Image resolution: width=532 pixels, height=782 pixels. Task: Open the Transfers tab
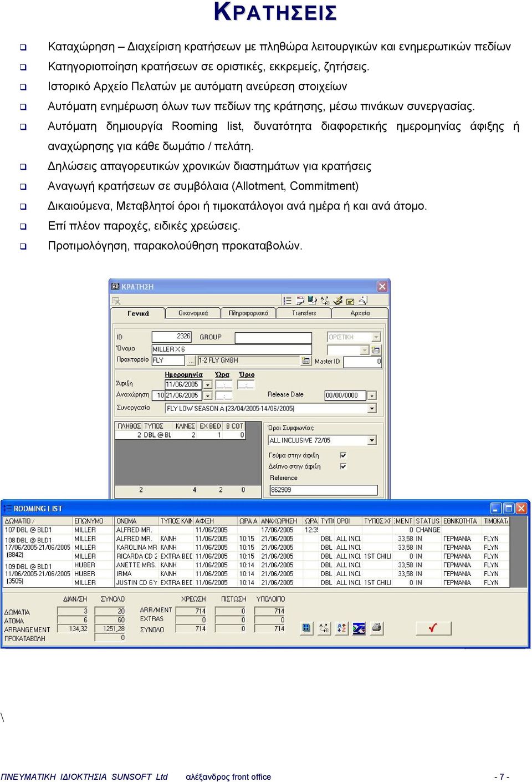pyautogui.click(x=304, y=313)
